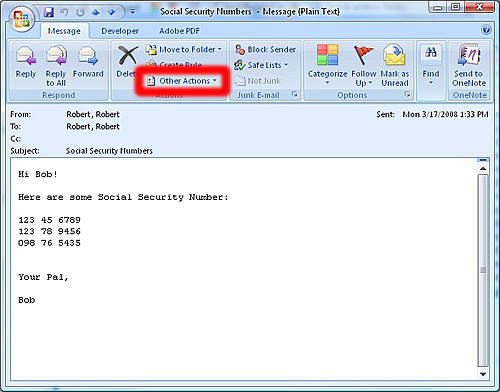Delete the message
500x392 pixels.
coord(127,62)
